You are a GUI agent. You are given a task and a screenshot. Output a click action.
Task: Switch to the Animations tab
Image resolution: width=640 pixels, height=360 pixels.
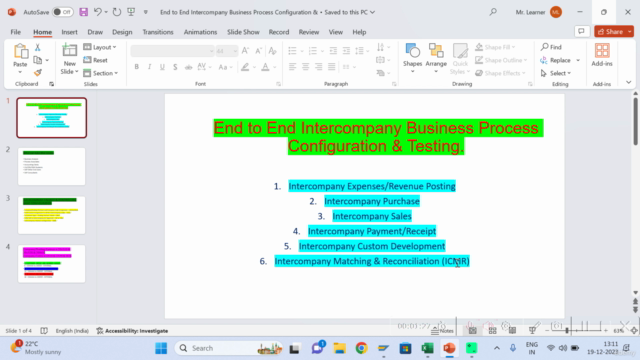tap(200, 32)
